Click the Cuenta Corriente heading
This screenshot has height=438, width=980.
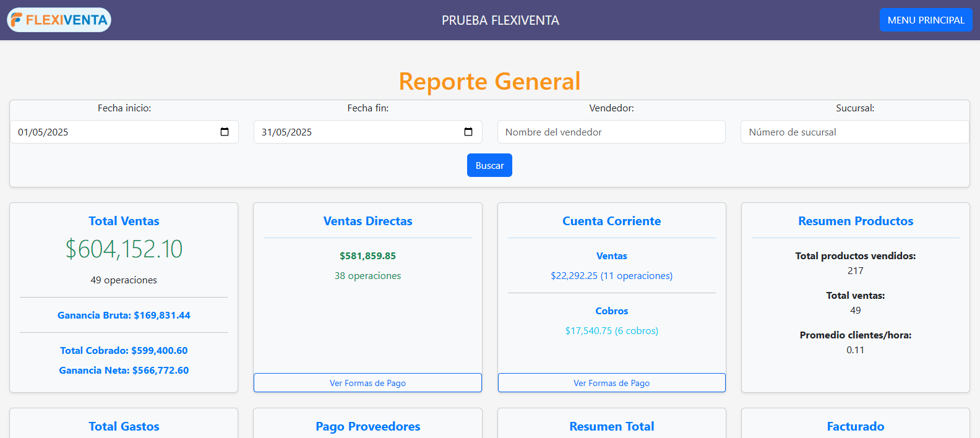pyautogui.click(x=611, y=221)
